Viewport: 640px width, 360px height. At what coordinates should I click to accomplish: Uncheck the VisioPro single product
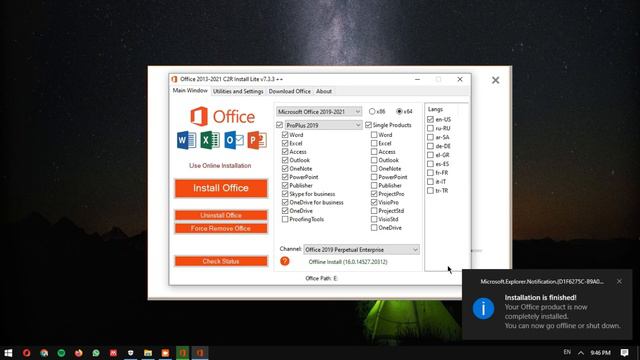click(x=374, y=202)
